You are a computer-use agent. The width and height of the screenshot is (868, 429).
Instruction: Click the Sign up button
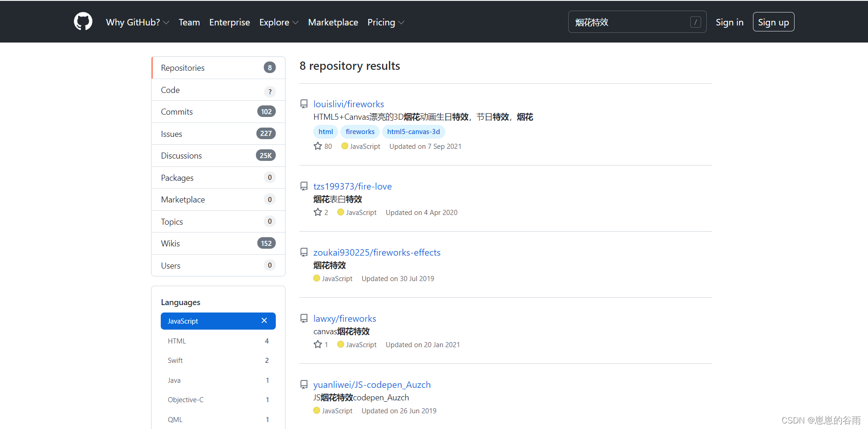click(773, 22)
